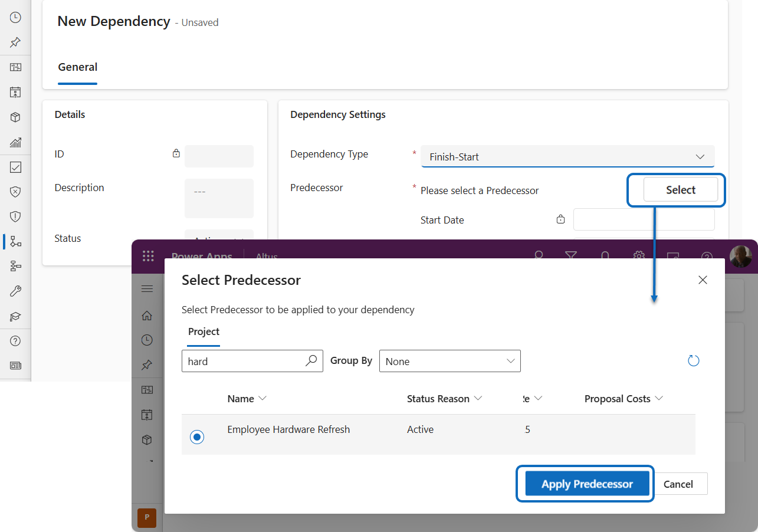Image resolution: width=758 pixels, height=532 pixels.
Task: Click the Pinned pushpin icon in left sidebar
Action: 15,42
